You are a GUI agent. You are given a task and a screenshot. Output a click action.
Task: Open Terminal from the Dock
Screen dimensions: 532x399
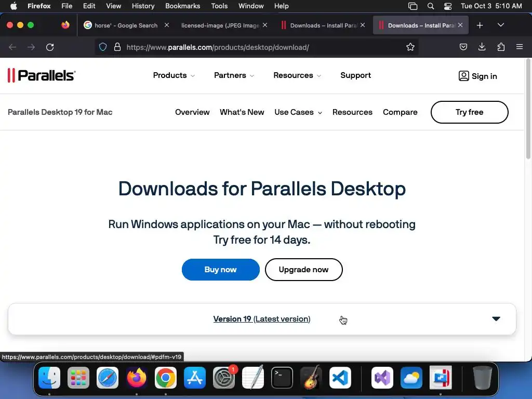282,378
